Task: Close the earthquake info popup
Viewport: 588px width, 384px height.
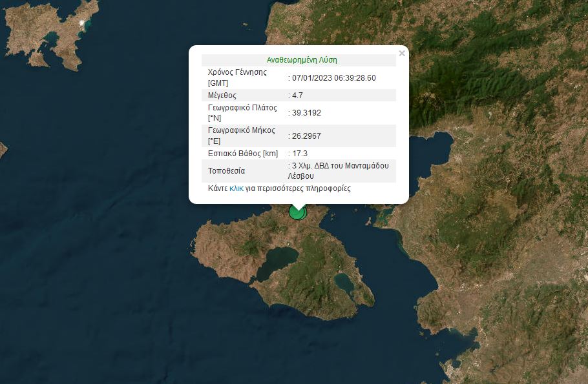Action: (x=401, y=54)
